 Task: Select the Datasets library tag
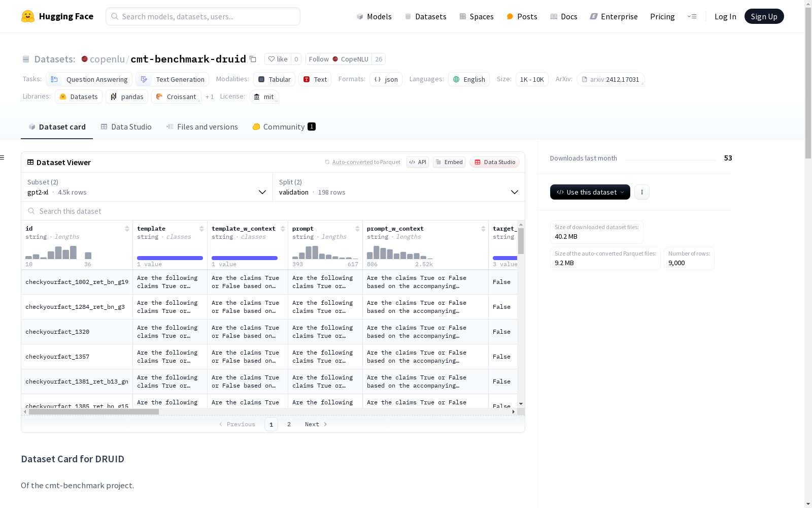[79, 97]
